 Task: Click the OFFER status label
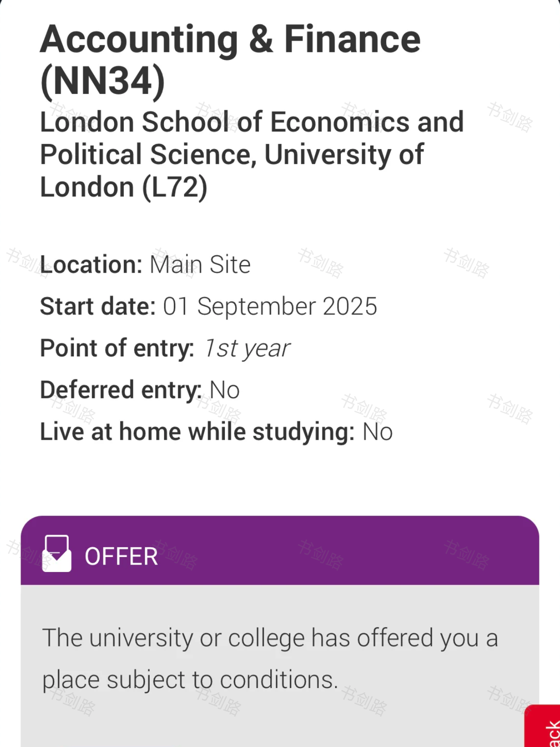[121, 556]
